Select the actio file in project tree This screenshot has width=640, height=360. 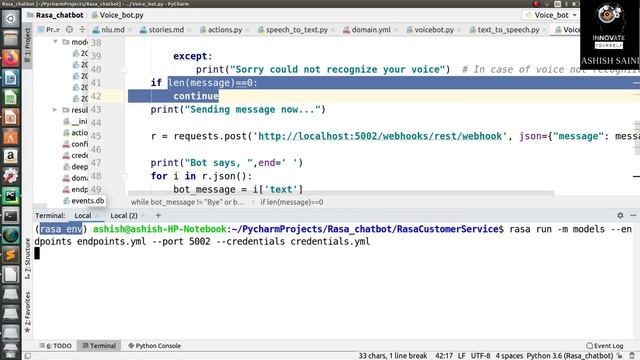pyautogui.click(x=76, y=133)
